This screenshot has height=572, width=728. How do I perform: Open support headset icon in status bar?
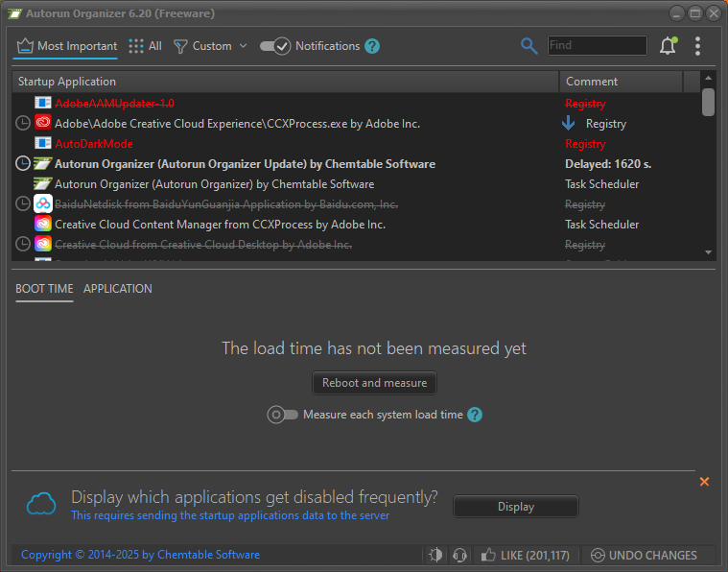click(459, 555)
